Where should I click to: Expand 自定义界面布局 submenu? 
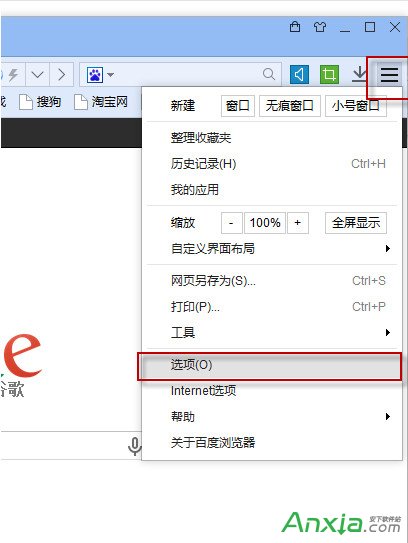(x=272, y=249)
